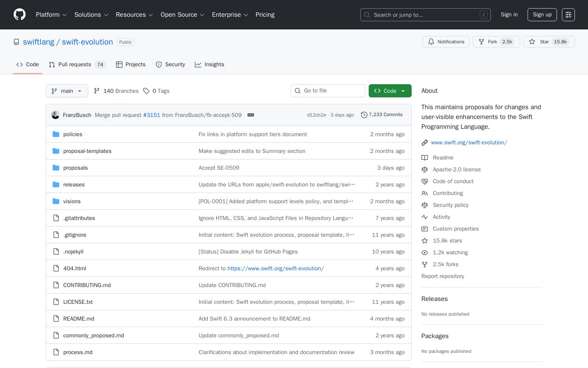Viewport: 588px width, 368px height.
Task: View the 0 Tags link
Action: 156,91
